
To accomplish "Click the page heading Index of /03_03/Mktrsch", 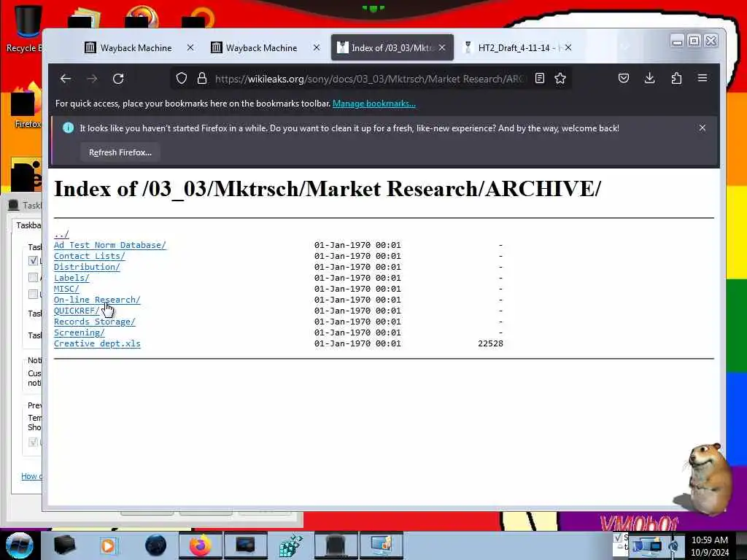I will (328, 189).
